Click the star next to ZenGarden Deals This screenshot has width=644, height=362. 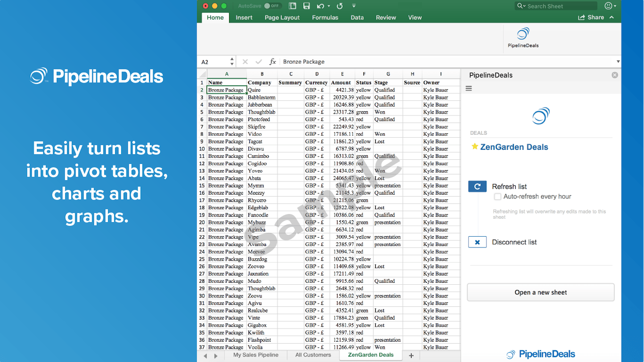[475, 147]
